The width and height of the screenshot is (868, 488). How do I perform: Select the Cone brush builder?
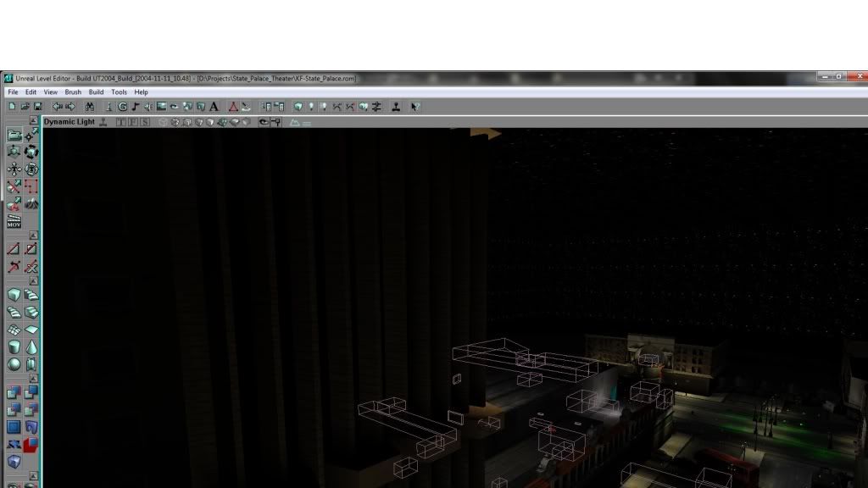coord(31,347)
